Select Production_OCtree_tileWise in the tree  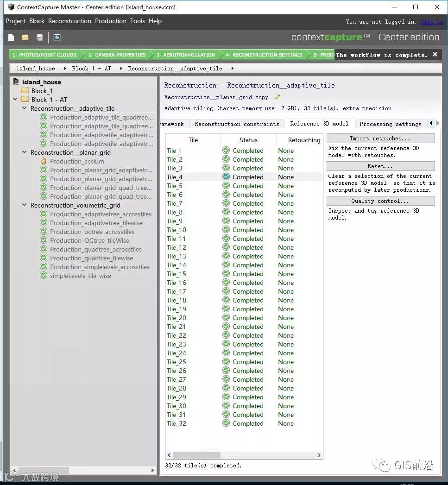90,240
